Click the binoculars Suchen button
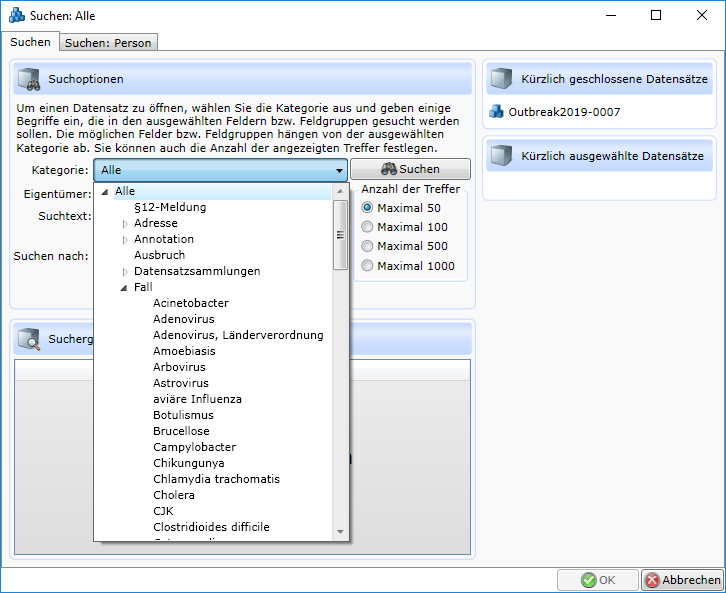 pyautogui.click(x=410, y=170)
